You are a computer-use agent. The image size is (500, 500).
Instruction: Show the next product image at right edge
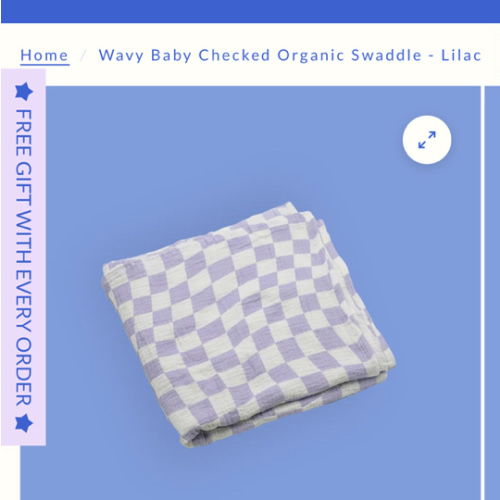(492, 293)
